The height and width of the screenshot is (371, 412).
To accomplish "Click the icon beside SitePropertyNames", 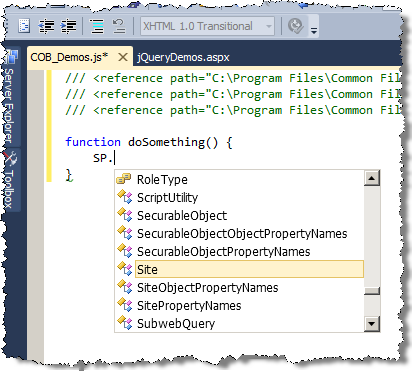I will pyautogui.click(x=125, y=305).
